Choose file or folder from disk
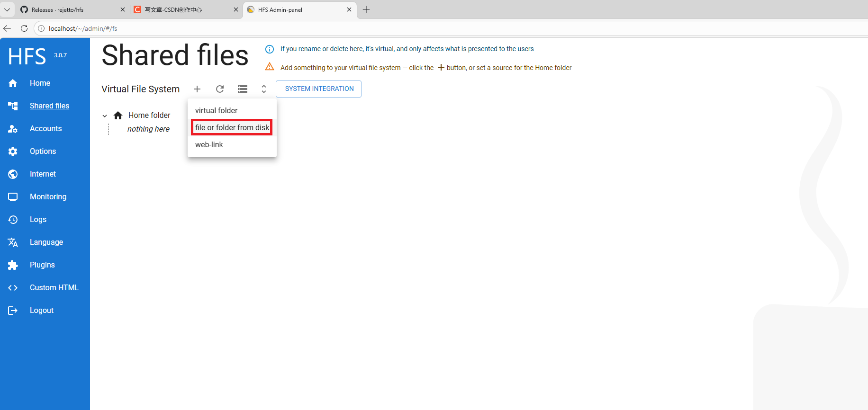The image size is (868, 410). coord(232,127)
